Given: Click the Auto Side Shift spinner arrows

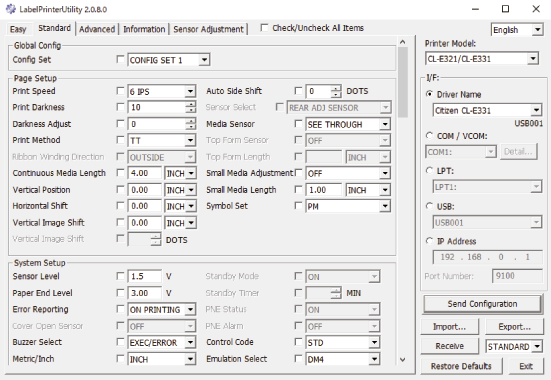Looking at the screenshot, I should [336, 91].
